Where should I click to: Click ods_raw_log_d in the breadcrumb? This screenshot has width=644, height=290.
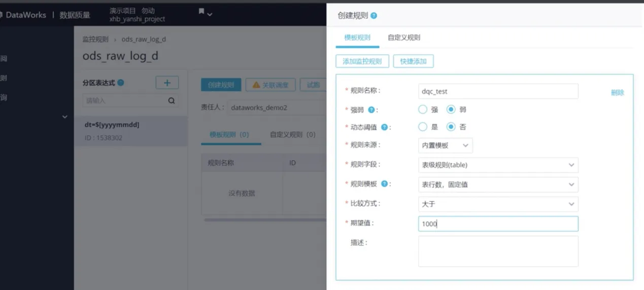pos(144,39)
